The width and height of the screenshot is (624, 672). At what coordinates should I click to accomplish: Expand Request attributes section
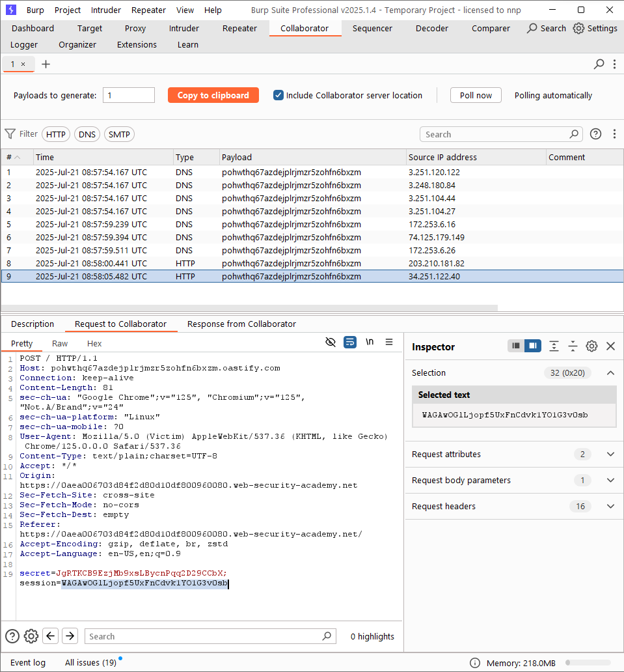[x=611, y=455]
